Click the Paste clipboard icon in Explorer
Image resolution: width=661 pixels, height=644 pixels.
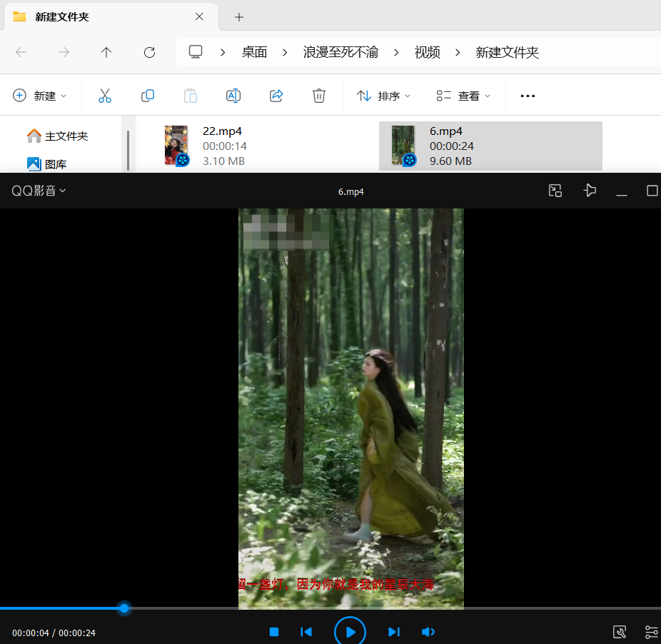point(191,96)
